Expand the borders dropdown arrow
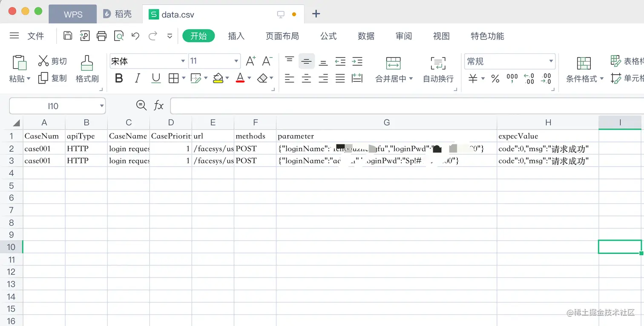 184,78
